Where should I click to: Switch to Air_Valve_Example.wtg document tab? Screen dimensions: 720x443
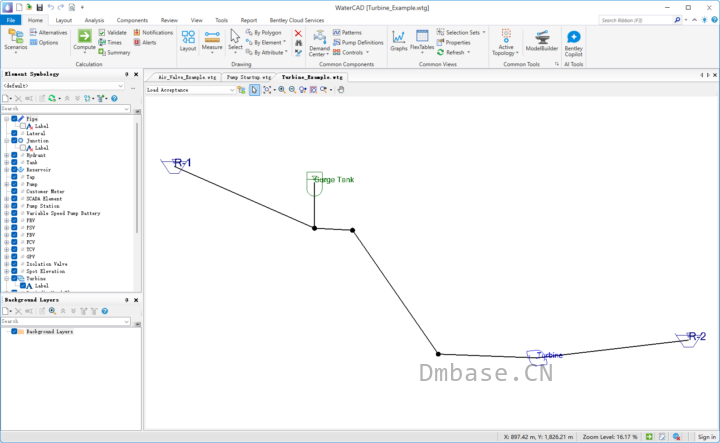[187, 77]
